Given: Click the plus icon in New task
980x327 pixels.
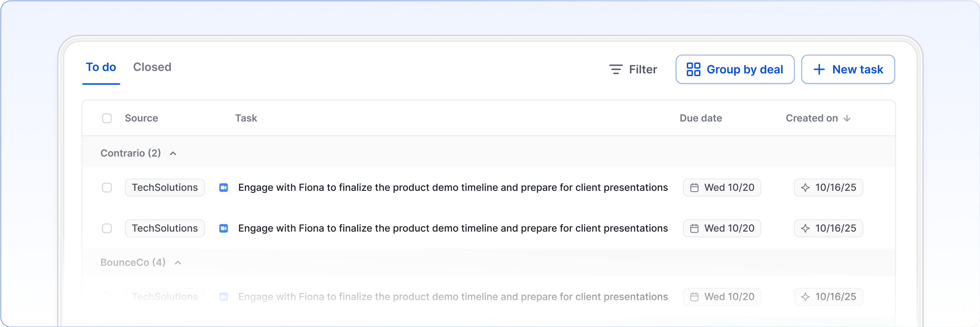Looking at the screenshot, I should [819, 69].
